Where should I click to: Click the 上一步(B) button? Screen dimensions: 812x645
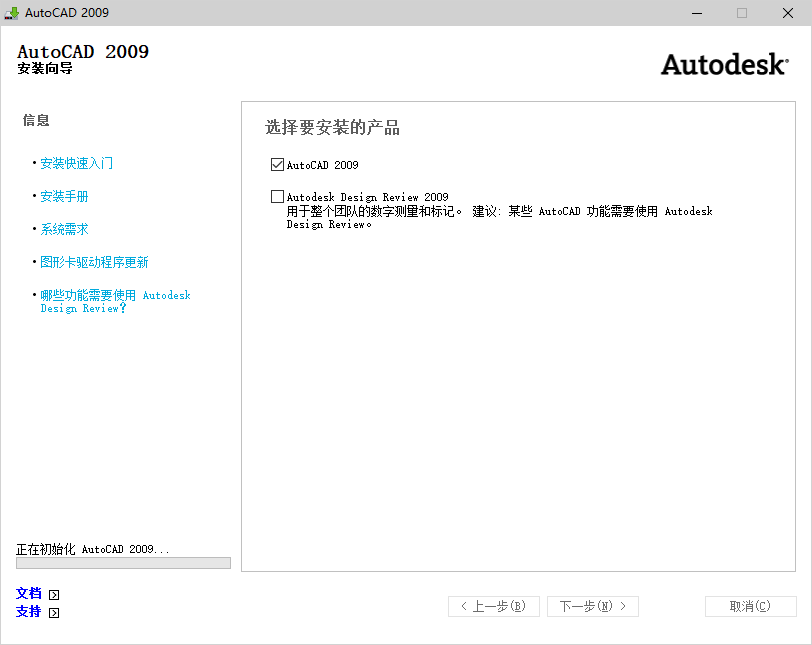pos(493,606)
